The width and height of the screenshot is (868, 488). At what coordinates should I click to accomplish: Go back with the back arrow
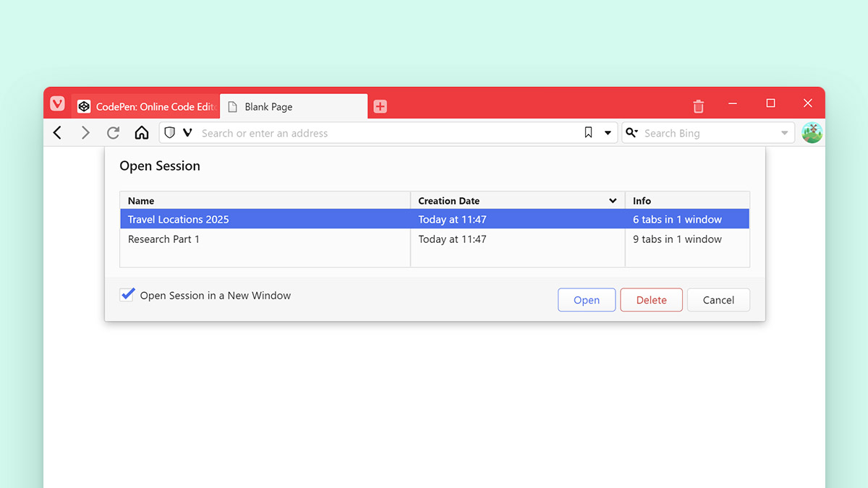58,133
